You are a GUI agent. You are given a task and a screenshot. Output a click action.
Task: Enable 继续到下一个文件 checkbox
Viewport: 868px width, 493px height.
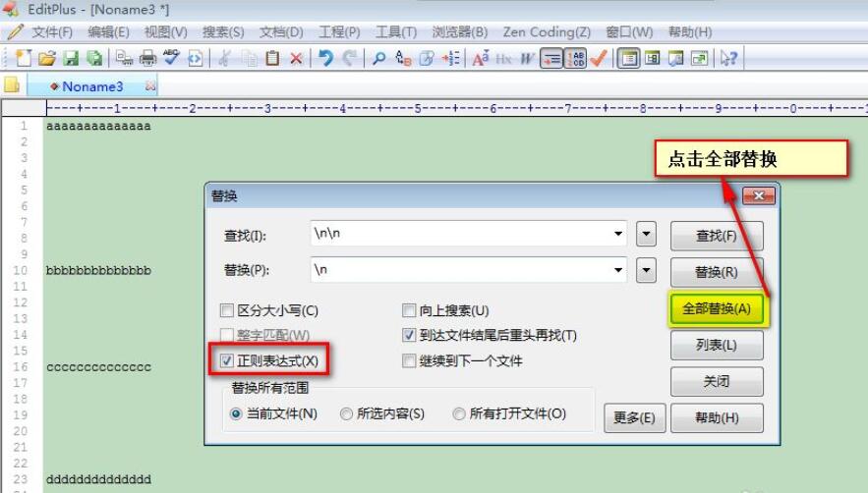coord(409,360)
